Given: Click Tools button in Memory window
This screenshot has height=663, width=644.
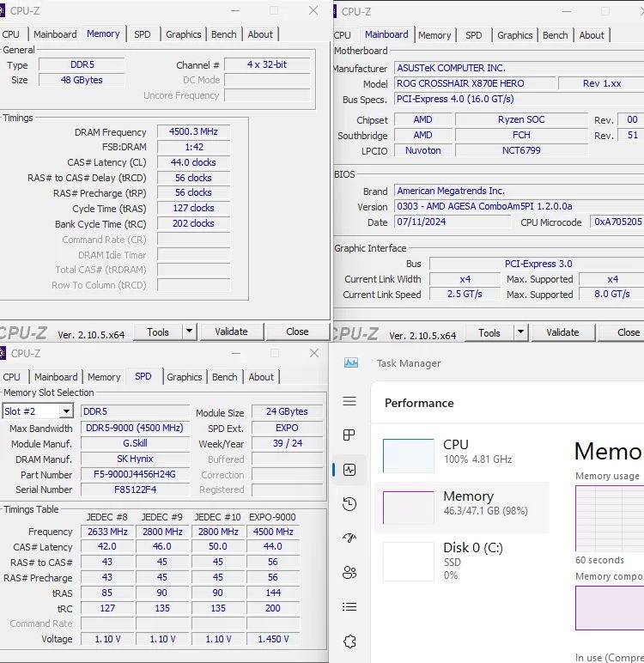Looking at the screenshot, I should pos(158,331).
